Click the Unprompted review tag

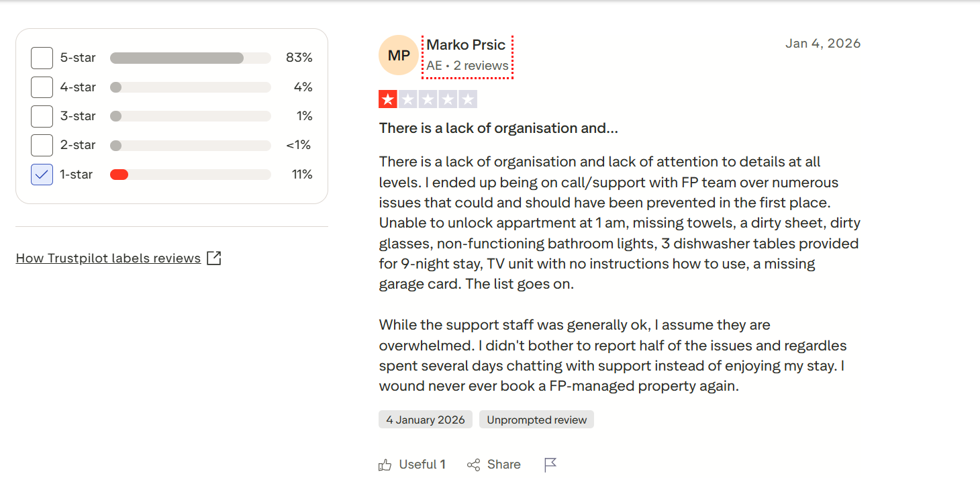pos(537,420)
